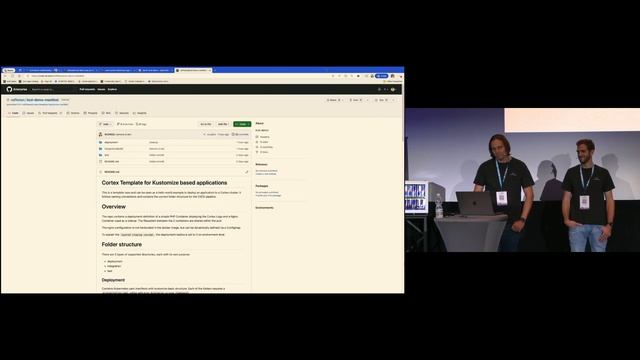Switch to the repository Code tab

[x=13, y=113]
